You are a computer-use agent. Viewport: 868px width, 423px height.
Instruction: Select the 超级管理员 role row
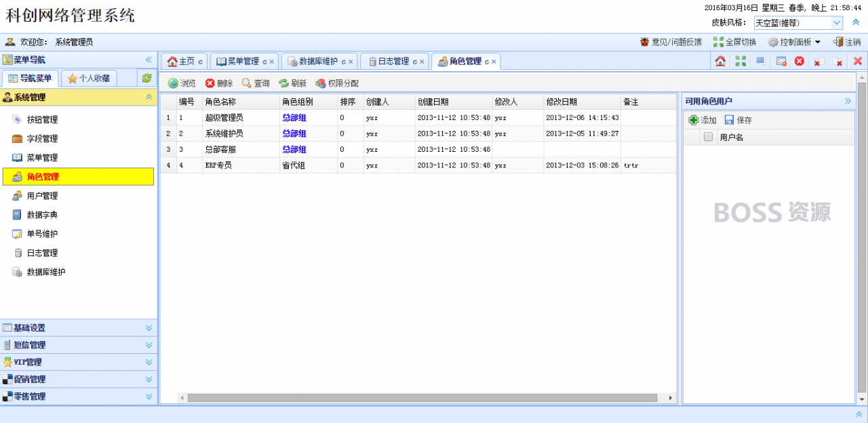tap(418, 117)
